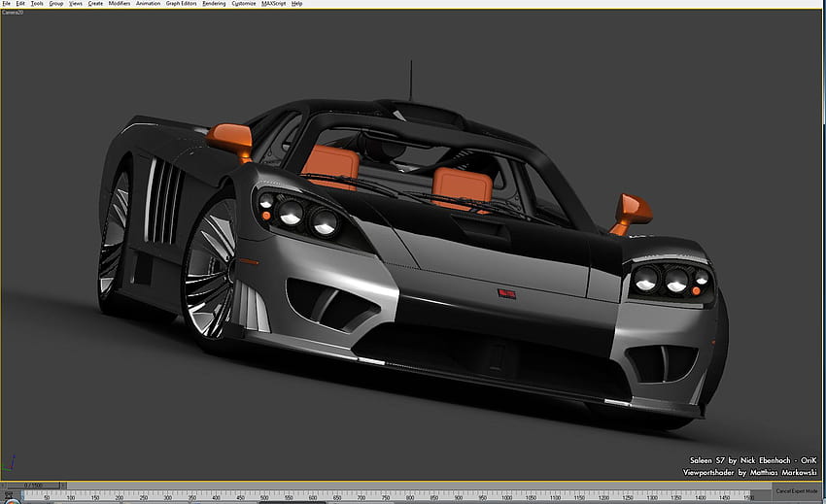The width and height of the screenshot is (826, 504).
Task: Open the Group menu
Action: click(x=56, y=3)
